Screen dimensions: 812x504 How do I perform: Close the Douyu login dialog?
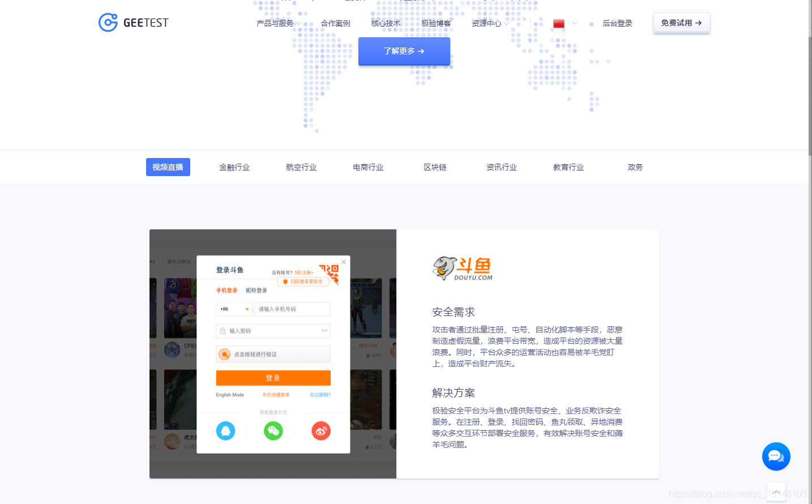pos(344,262)
